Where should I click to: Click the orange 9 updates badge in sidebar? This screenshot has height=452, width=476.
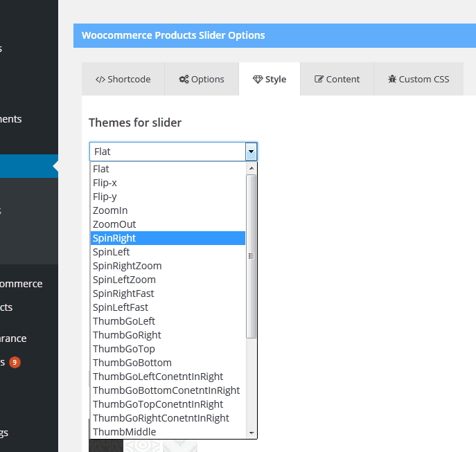[x=15, y=362]
